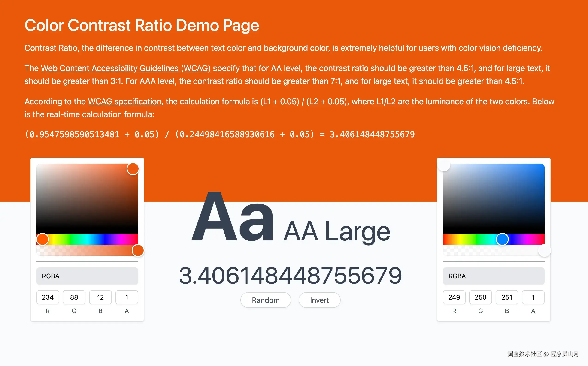The image size is (588, 366).
Task: Click the Random button
Action: point(265,300)
